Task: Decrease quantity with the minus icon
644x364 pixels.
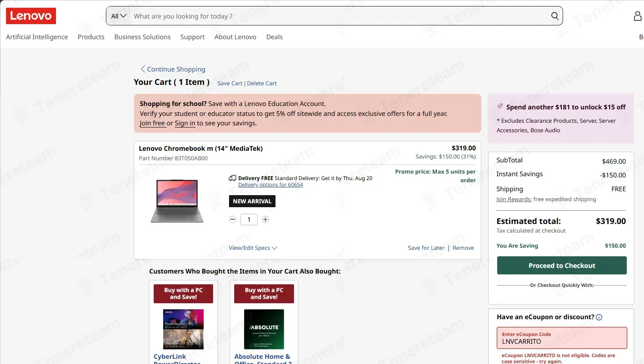Action: point(233,219)
